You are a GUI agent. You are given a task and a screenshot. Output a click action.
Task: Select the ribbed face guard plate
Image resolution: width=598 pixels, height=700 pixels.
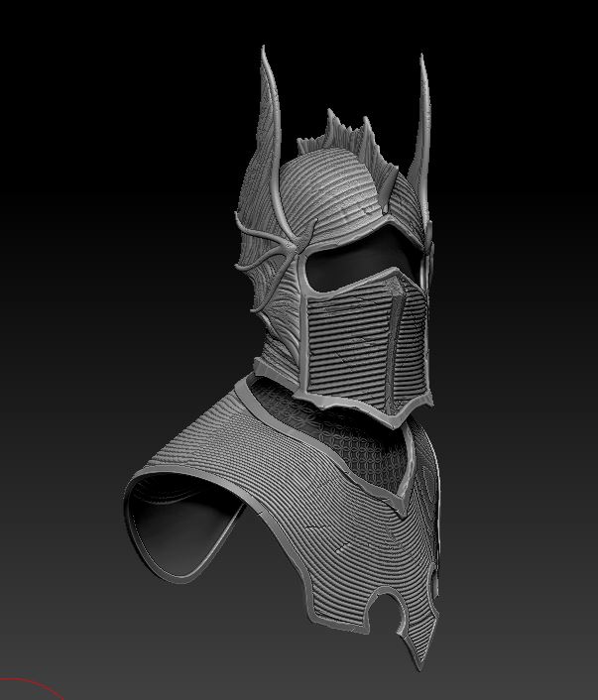(366, 346)
